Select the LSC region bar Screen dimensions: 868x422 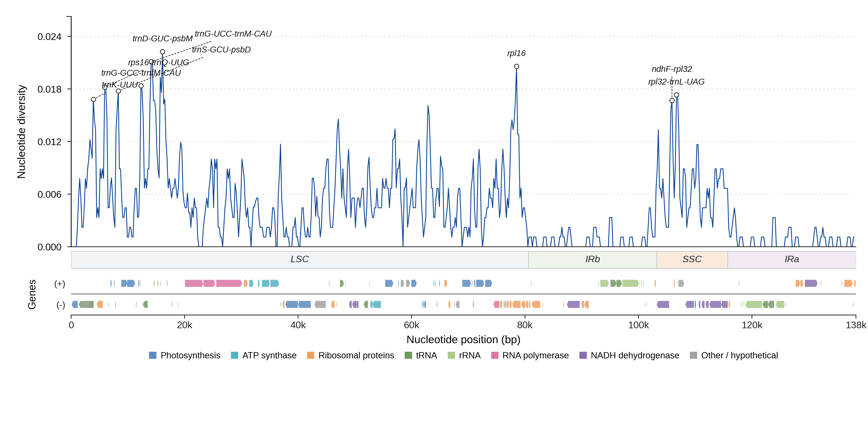coord(300,260)
